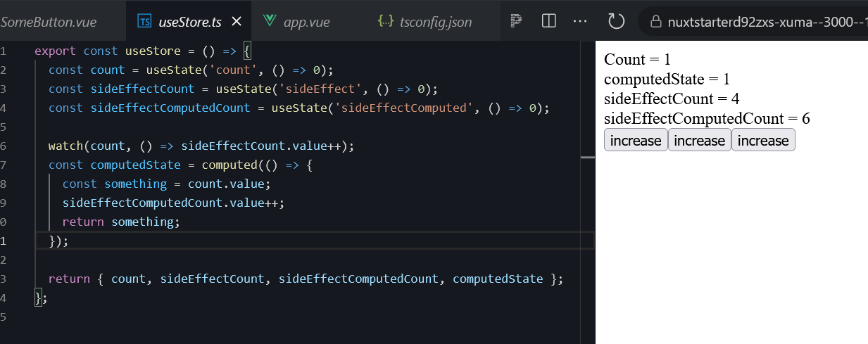Switch to the SomeButton.vue tab
868x344 pixels.
(x=49, y=22)
